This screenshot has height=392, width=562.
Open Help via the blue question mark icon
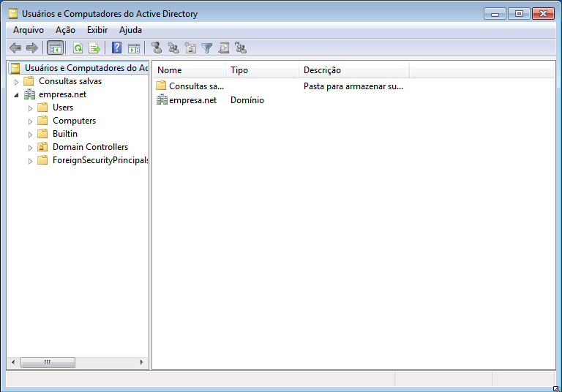[x=117, y=48]
